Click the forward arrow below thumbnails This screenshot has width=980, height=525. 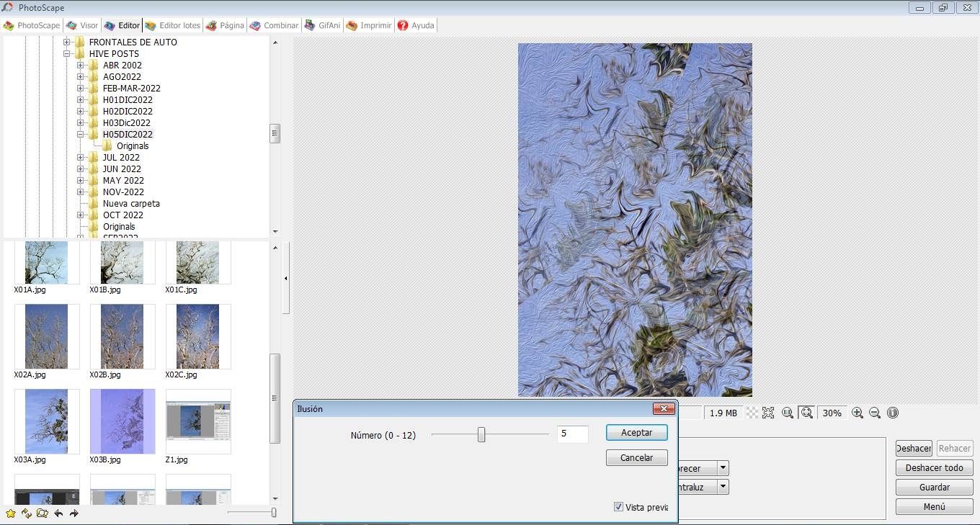(73, 513)
